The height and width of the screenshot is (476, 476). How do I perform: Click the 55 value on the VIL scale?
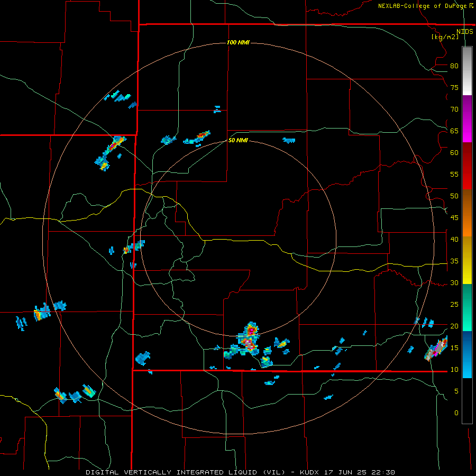(x=454, y=174)
